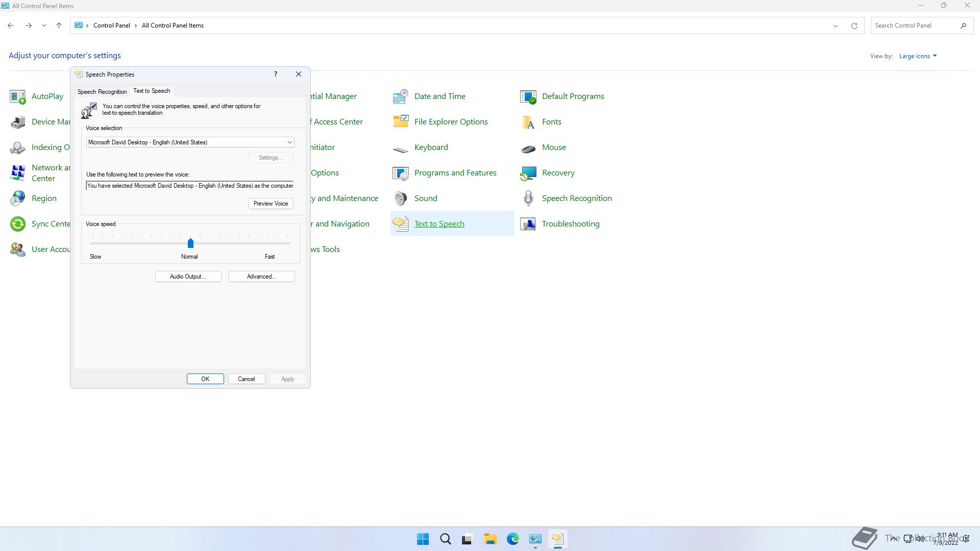Open the Network and Sharing Center icon

(x=18, y=173)
